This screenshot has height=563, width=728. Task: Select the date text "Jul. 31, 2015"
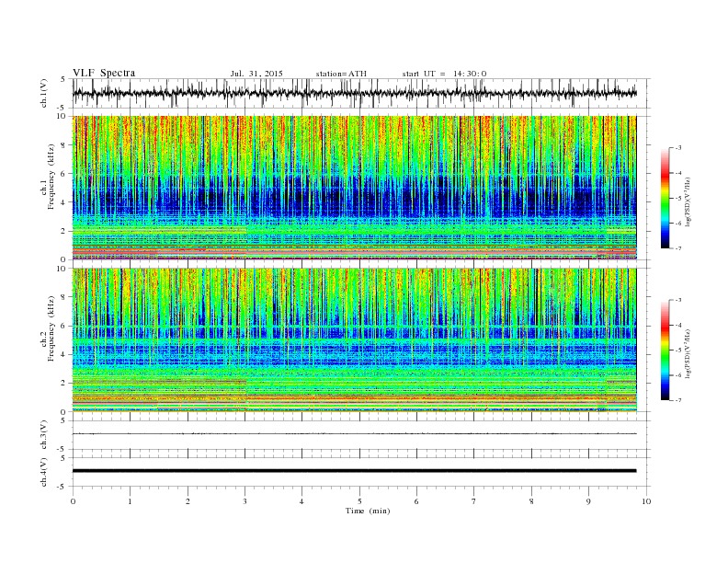point(256,74)
